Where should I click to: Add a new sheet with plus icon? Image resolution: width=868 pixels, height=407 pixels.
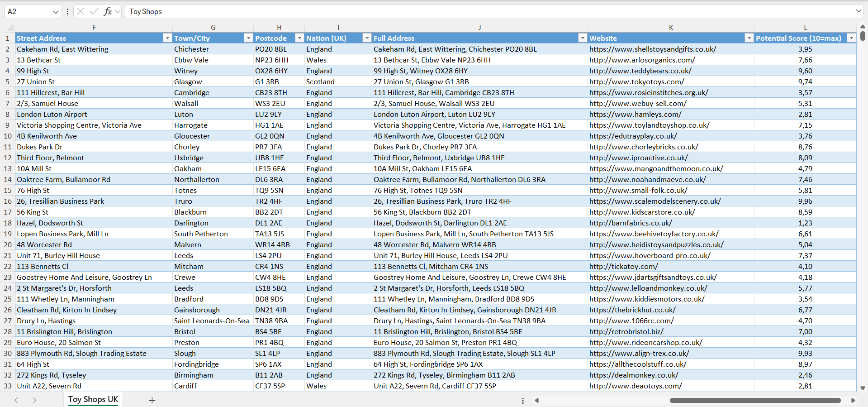(x=152, y=400)
